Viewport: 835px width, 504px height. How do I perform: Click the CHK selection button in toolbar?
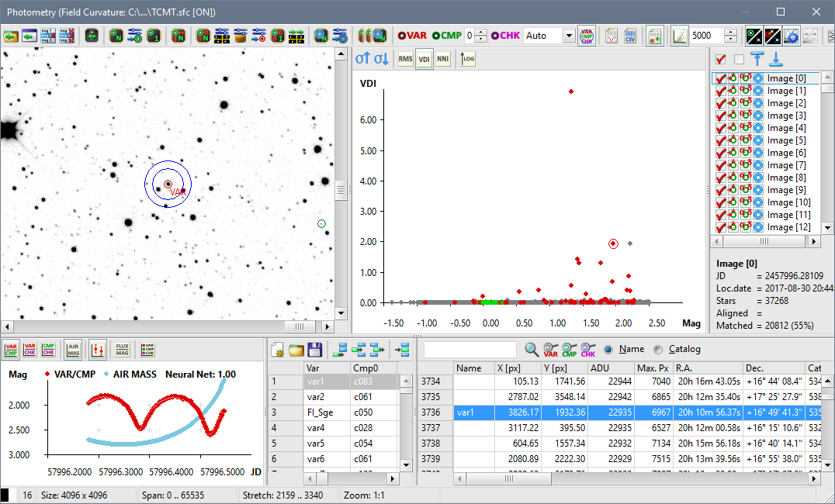click(x=505, y=36)
